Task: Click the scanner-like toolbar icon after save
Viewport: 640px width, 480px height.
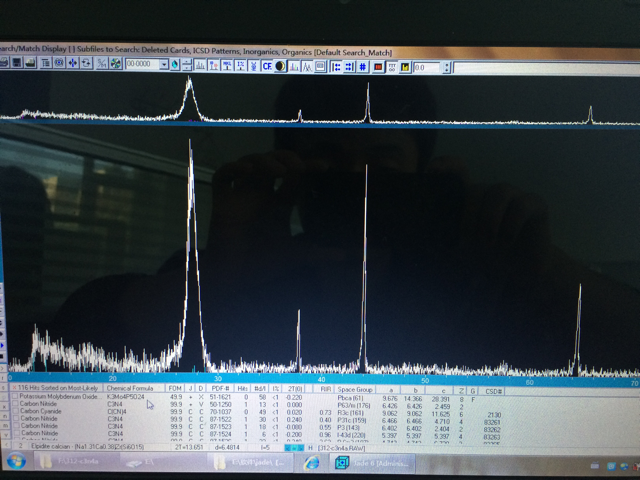Action: click(x=31, y=63)
